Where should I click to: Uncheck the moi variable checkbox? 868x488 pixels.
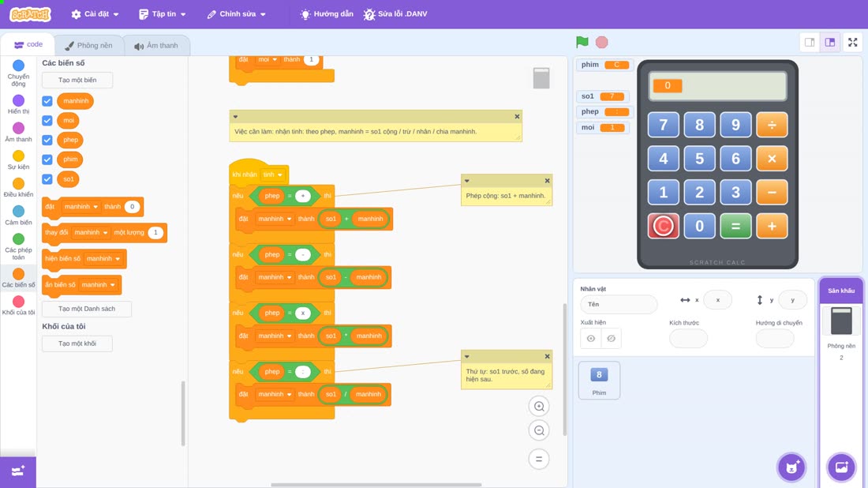coord(47,120)
